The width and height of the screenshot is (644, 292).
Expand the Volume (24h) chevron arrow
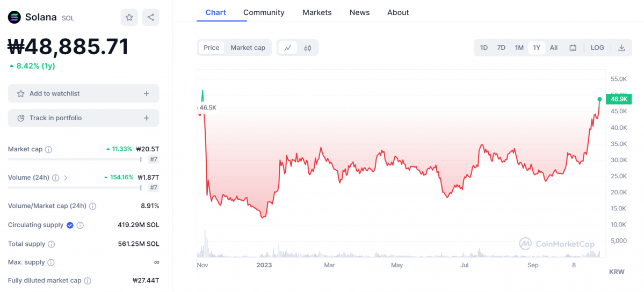66,178
